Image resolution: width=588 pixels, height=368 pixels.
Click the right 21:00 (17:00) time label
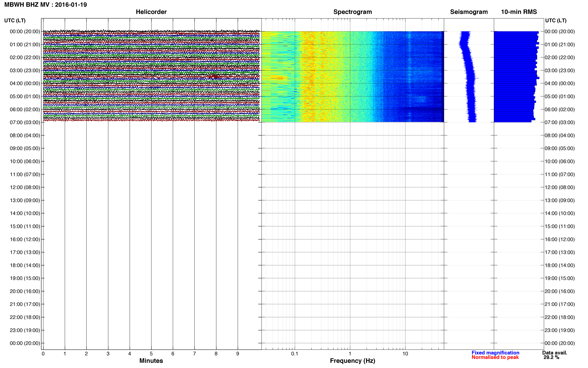[x=560, y=304]
